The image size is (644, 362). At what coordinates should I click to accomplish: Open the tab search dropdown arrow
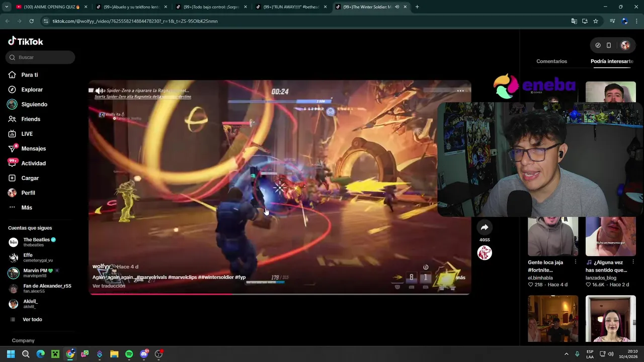point(7,7)
